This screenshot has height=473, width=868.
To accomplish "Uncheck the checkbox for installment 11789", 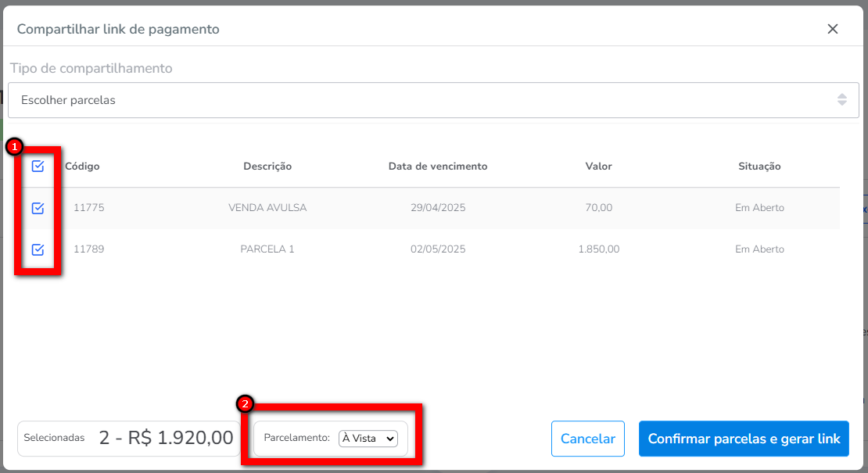I will pyautogui.click(x=38, y=249).
